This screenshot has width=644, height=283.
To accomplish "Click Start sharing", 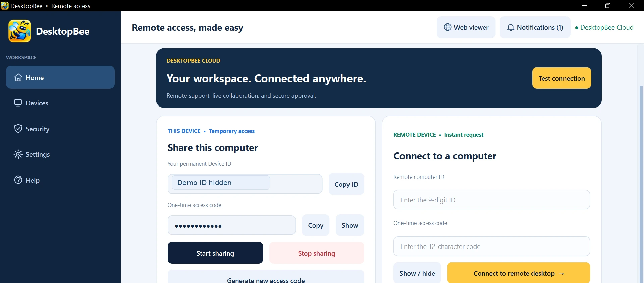I will point(215,253).
